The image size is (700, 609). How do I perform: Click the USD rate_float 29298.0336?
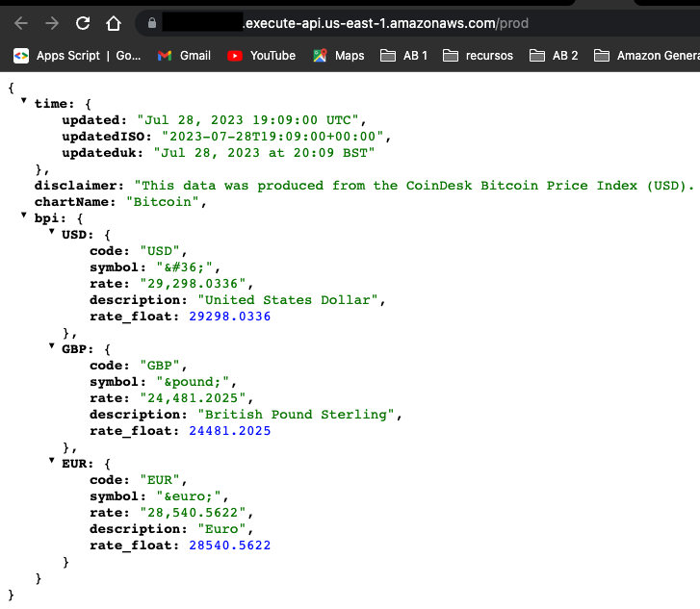point(230,317)
